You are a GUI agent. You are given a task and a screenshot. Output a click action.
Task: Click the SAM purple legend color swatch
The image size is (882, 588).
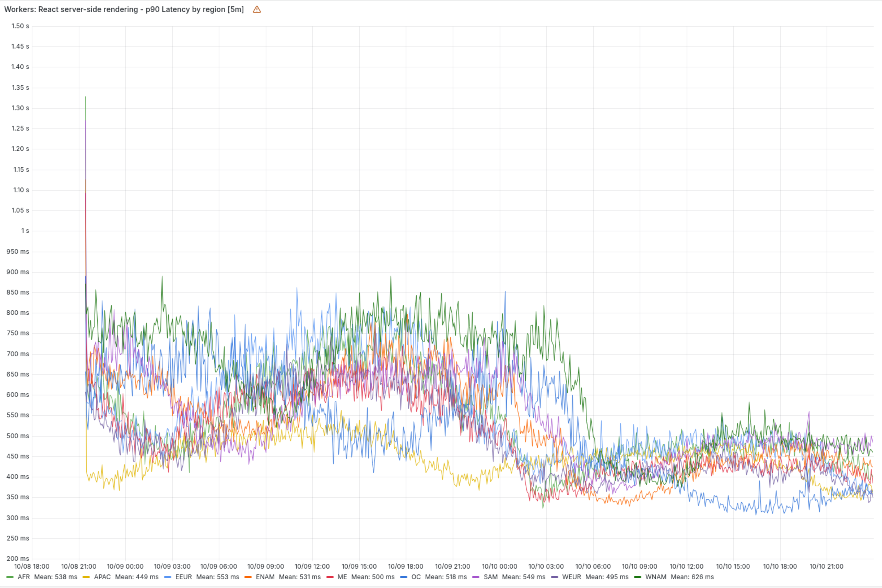(476, 577)
